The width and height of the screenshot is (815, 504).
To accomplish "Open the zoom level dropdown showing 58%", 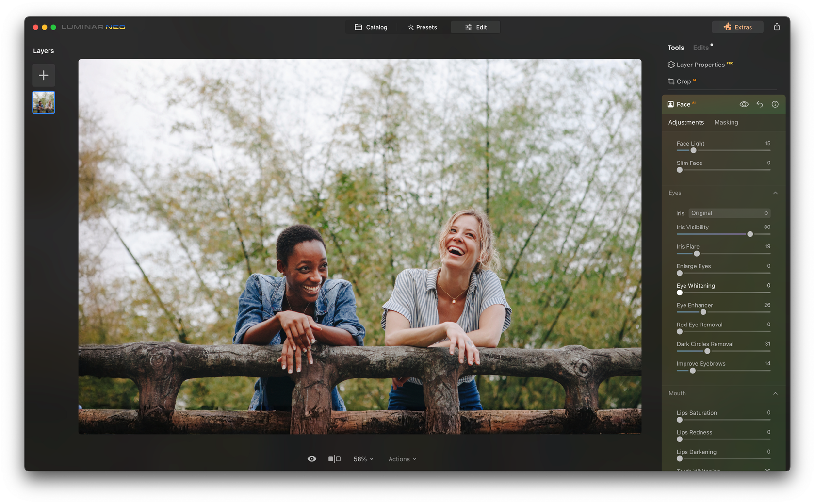I will click(x=363, y=458).
